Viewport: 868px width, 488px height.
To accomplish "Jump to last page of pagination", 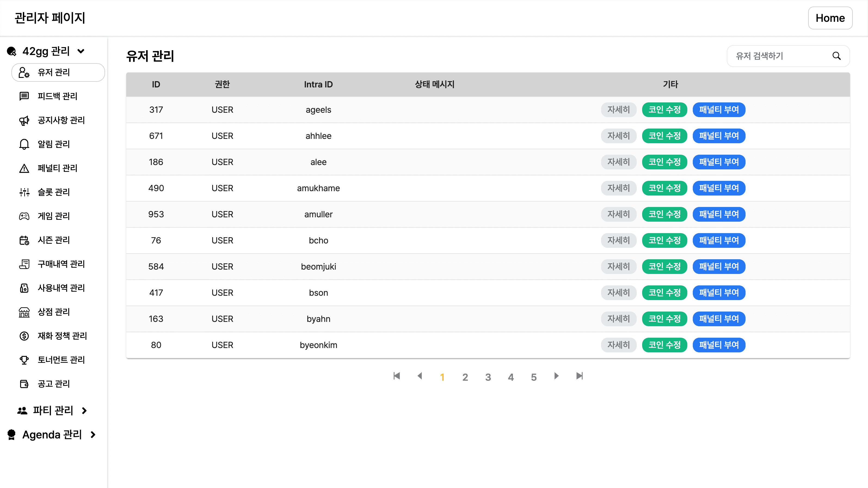I will pos(579,376).
